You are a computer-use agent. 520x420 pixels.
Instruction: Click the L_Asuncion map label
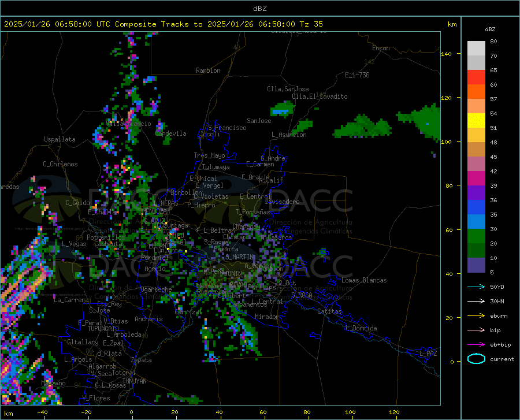pos(289,135)
